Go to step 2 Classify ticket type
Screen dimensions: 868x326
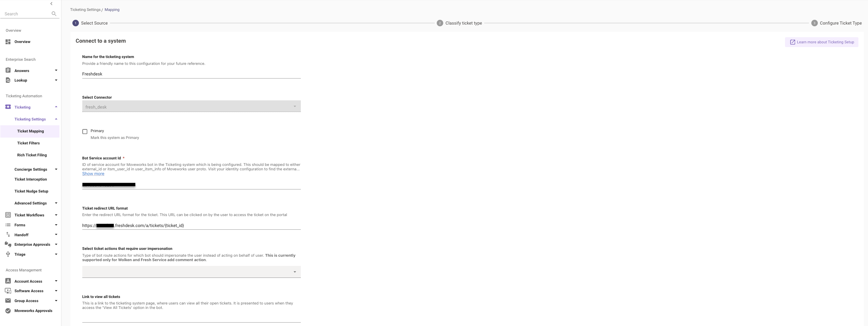(x=459, y=23)
